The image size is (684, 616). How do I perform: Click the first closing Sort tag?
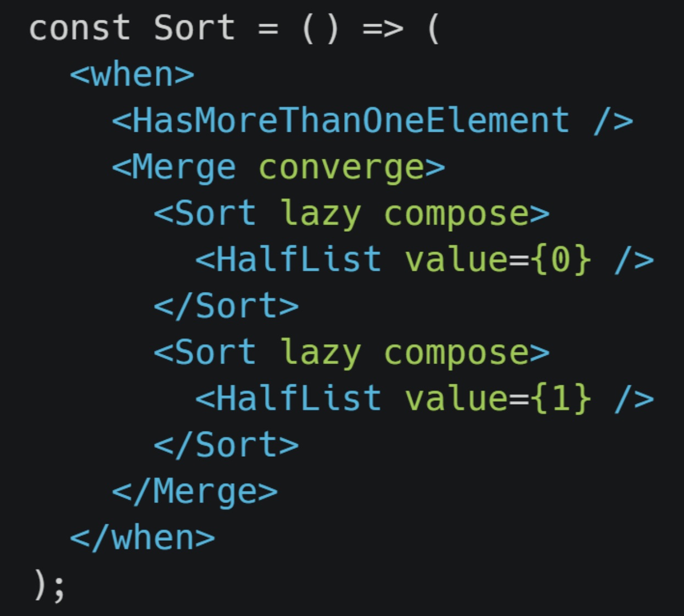(x=226, y=306)
